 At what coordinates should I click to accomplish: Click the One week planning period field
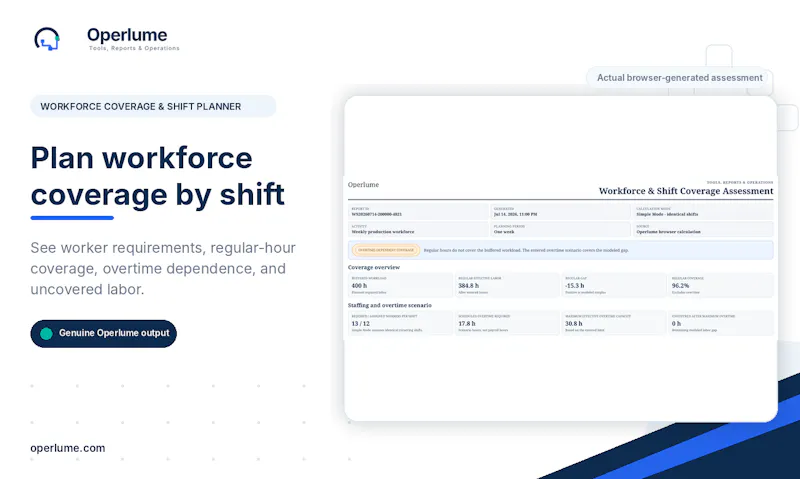560,229
